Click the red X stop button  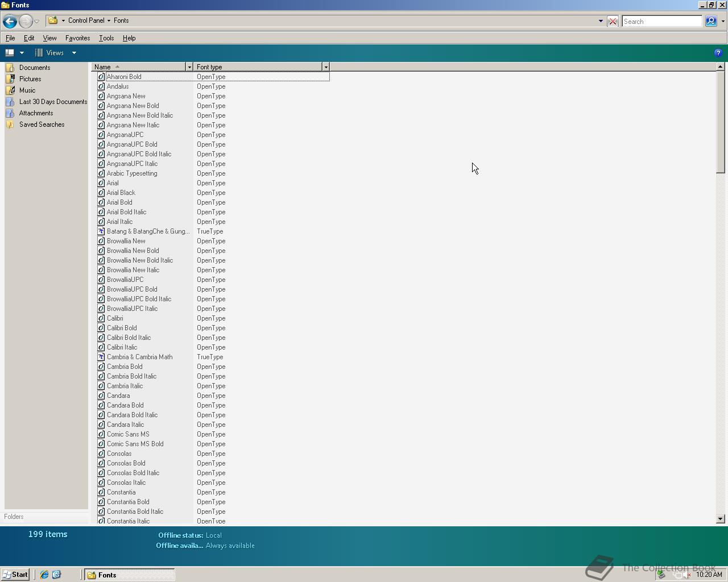613,22
